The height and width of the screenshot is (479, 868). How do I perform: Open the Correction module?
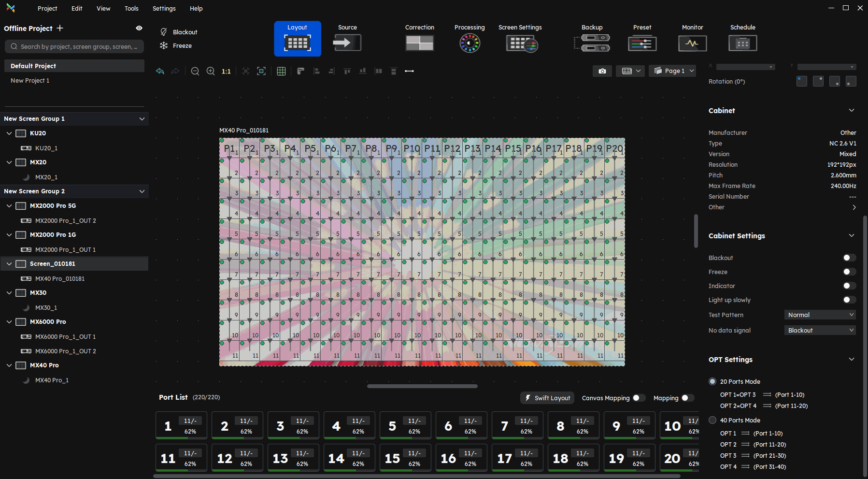coord(419,43)
